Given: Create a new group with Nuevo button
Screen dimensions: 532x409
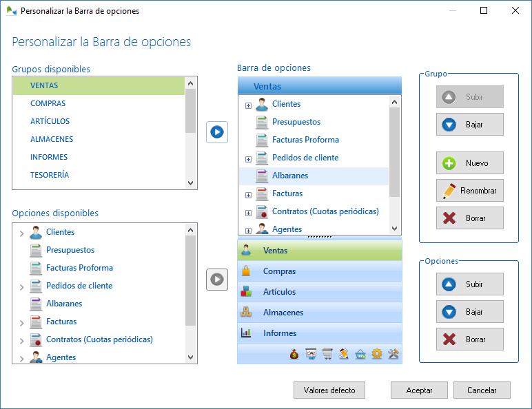Looking at the screenshot, I should pyautogui.click(x=470, y=163).
